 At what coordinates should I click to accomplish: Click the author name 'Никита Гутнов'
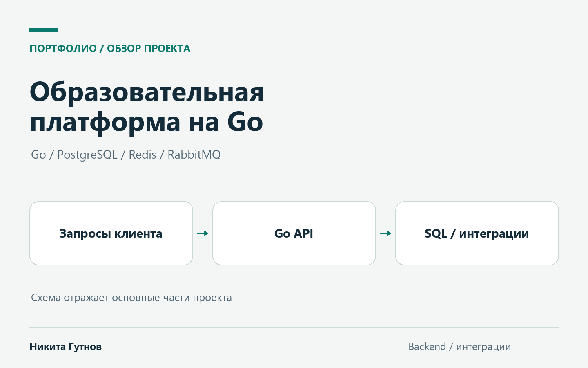(66, 346)
